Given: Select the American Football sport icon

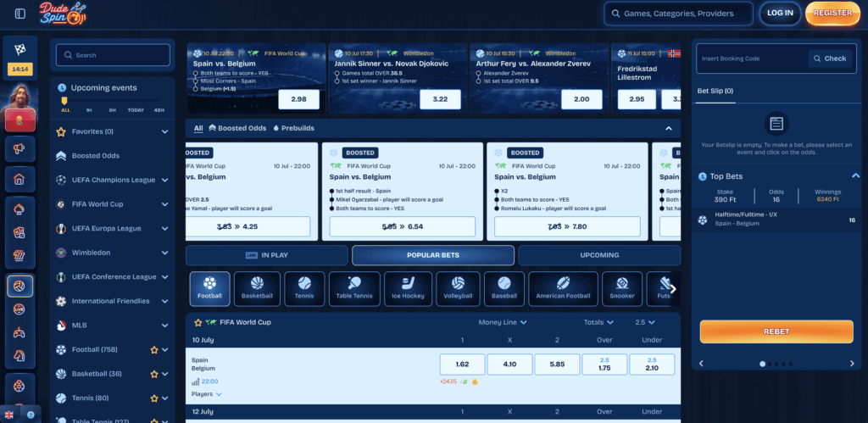Looking at the screenshot, I should click(x=563, y=288).
